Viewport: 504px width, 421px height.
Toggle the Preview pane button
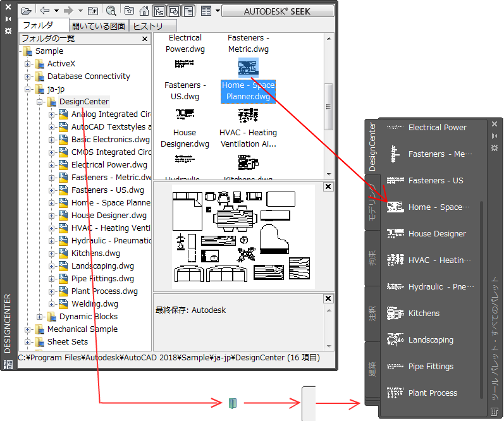click(x=174, y=11)
